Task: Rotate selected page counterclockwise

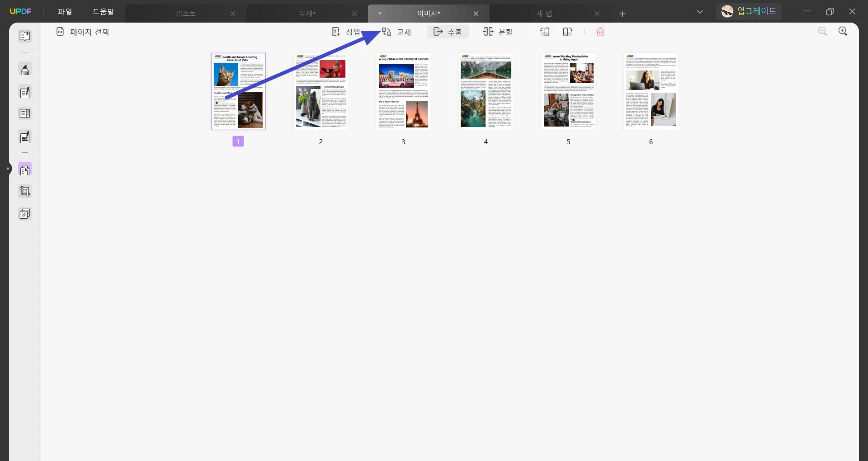Action: click(x=545, y=32)
